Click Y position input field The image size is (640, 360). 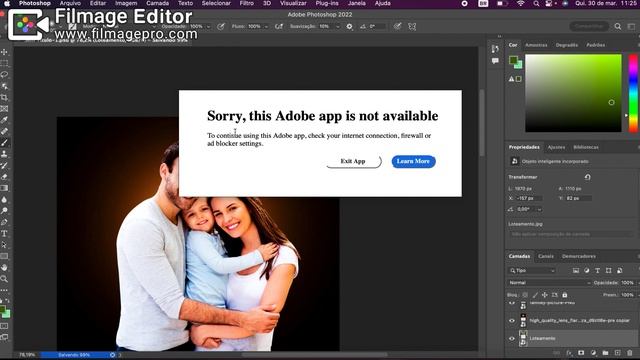(579, 198)
